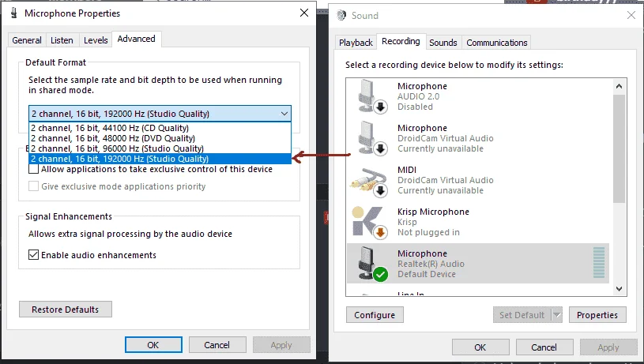
Task: Select the Realtek Audio microphone icon
Action: pos(371,264)
